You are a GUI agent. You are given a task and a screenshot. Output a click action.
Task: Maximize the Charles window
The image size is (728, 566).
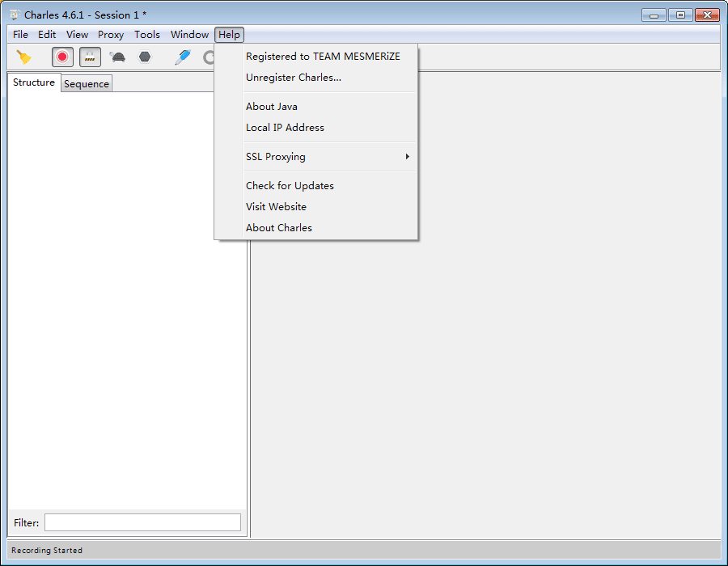[x=680, y=15]
